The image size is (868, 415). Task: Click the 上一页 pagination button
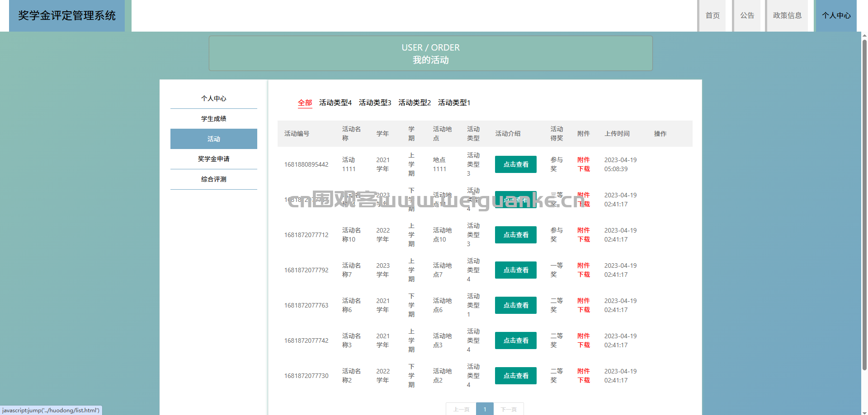[461, 409]
